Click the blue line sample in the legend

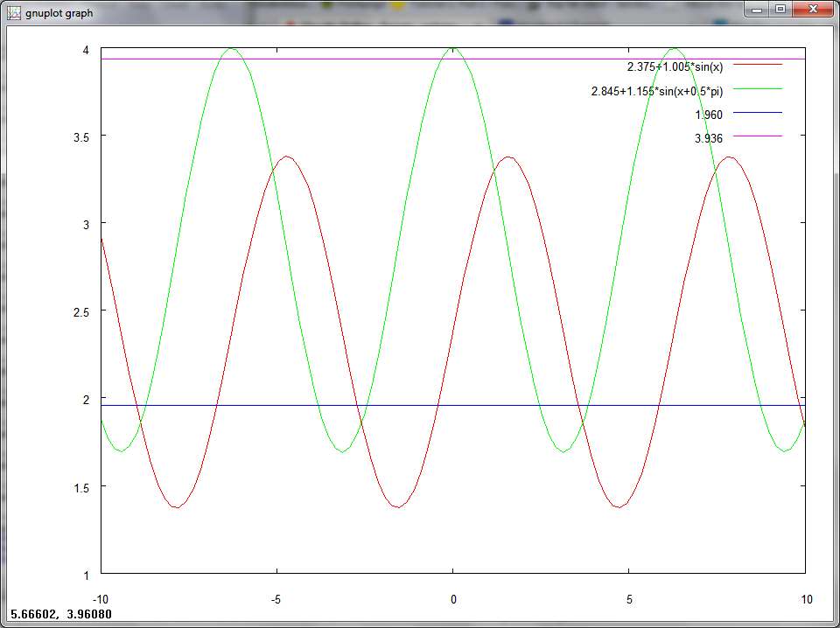pyautogui.click(x=757, y=114)
